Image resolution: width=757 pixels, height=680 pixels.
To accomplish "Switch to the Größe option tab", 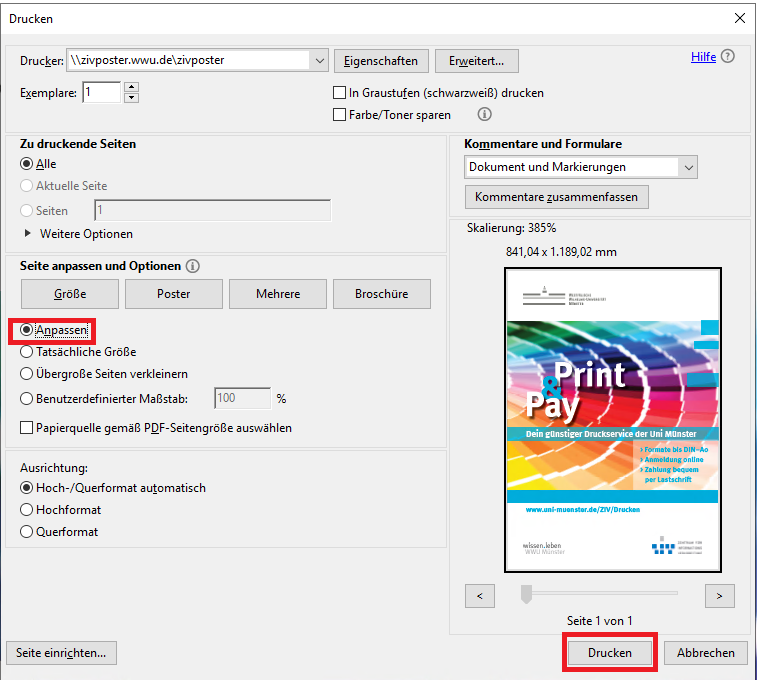I will [70, 293].
